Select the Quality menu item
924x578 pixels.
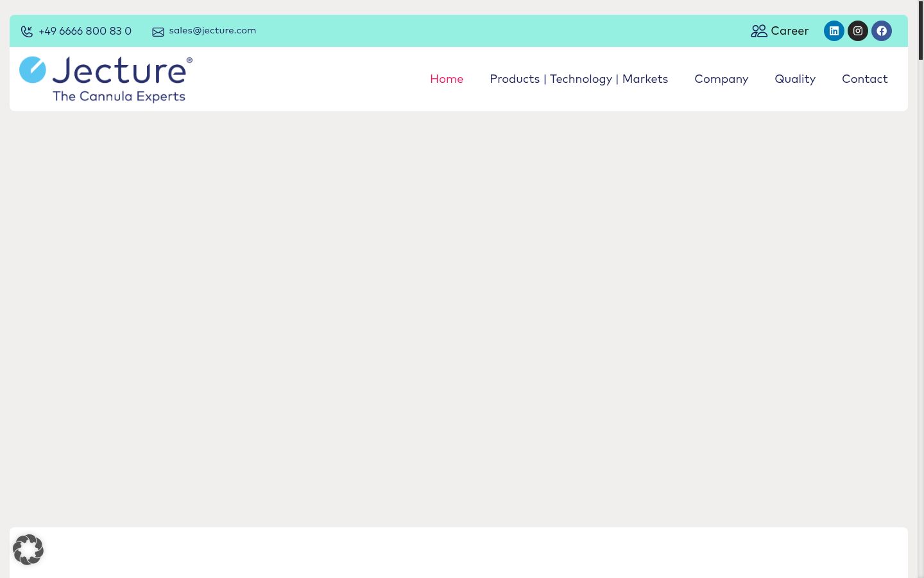[x=795, y=79]
